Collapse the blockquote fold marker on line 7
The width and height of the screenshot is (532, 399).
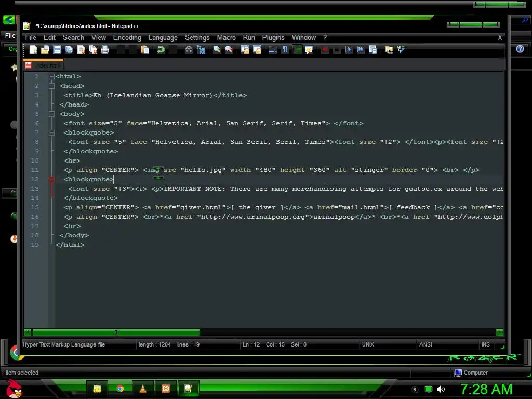click(51, 132)
